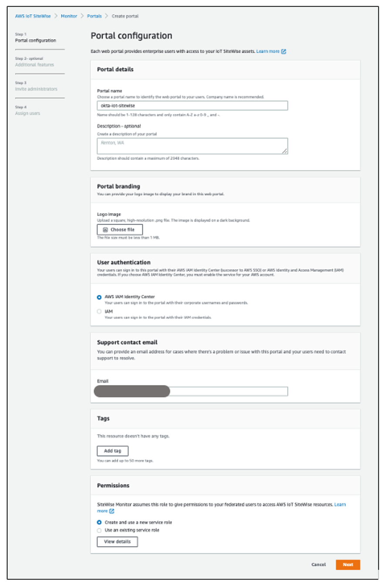388x588 pixels.
Task: Select the IAM authentication radio button
Action: point(99,311)
